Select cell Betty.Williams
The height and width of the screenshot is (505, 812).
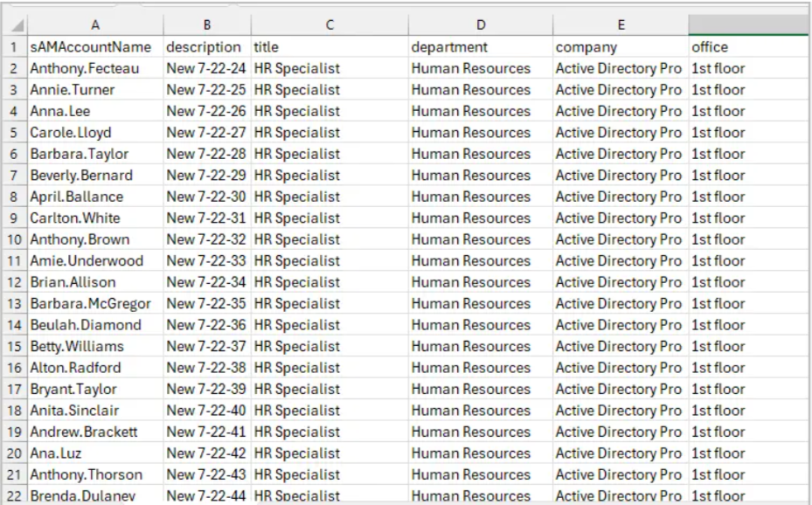[95, 347]
